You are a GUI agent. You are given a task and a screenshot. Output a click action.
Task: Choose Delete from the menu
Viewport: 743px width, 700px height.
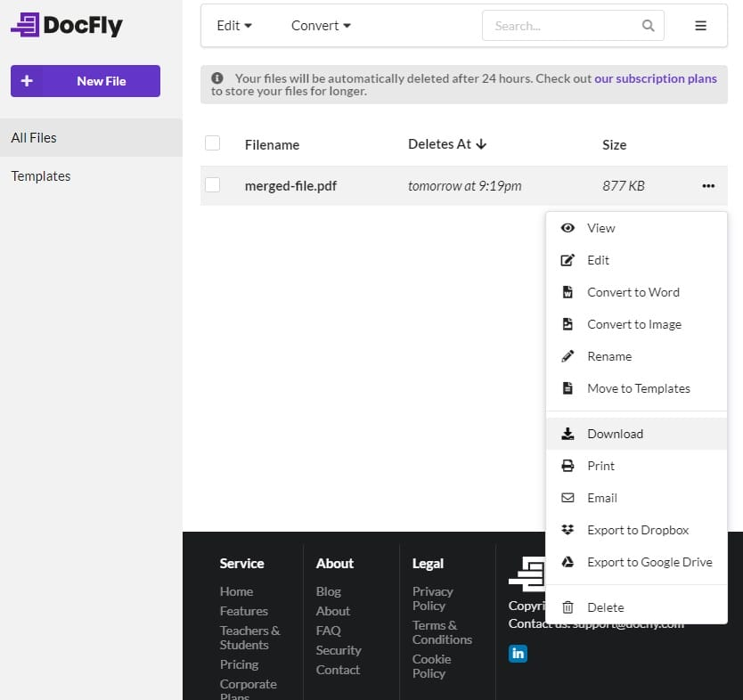click(636, 607)
